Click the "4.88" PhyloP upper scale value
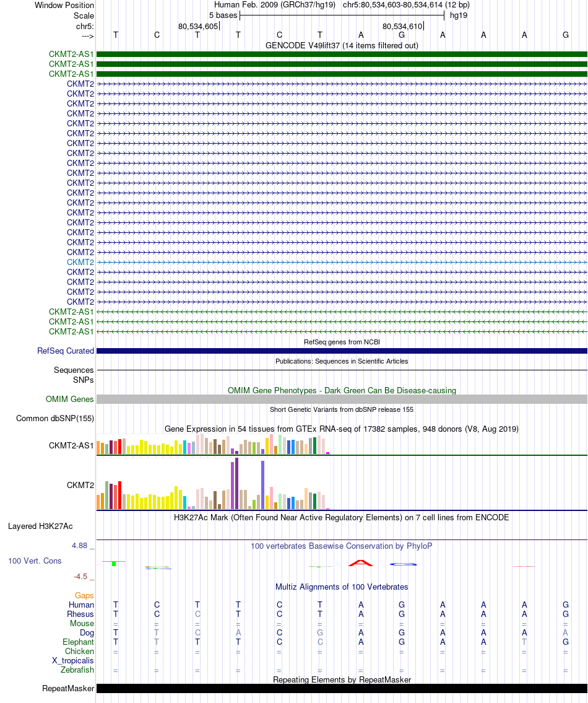 pyautogui.click(x=80, y=546)
